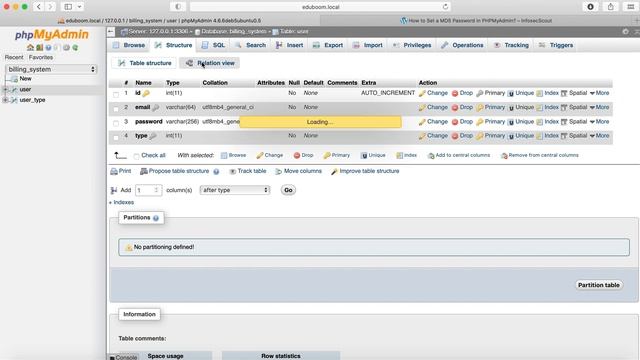640x360 pixels.
Task: Switch to the Browse tab
Action: coord(129,45)
